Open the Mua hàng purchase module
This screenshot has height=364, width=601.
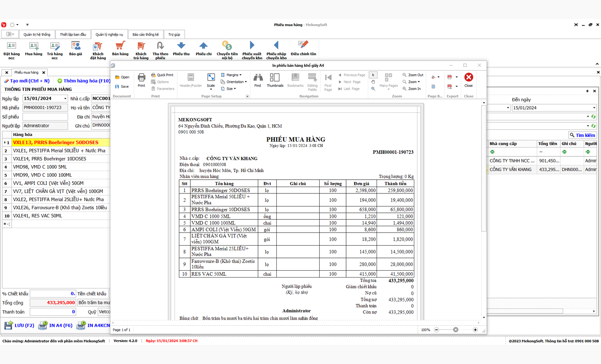click(x=34, y=49)
